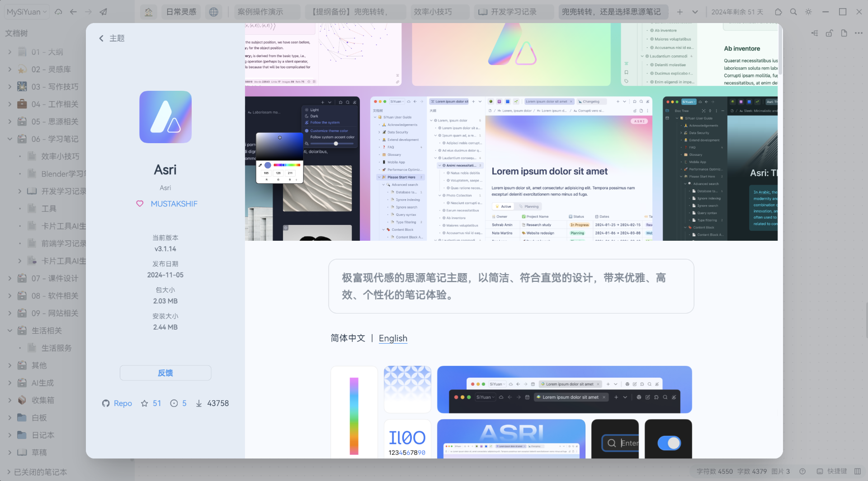Collapse the 06 - 学习笔记 notebook
The image size is (868, 481).
[x=9, y=139]
